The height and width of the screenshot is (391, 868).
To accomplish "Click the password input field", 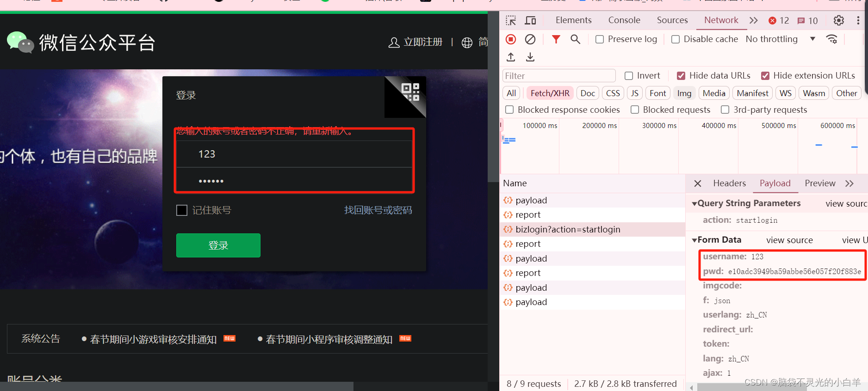I will click(294, 180).
